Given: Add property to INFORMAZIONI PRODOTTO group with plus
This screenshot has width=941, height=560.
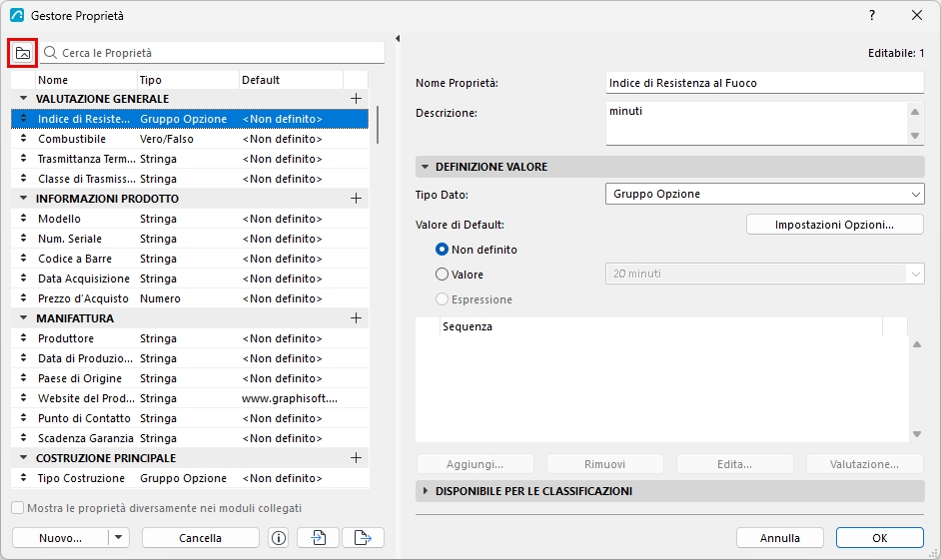Looking at the screenshot, I should tap(356, 199).
